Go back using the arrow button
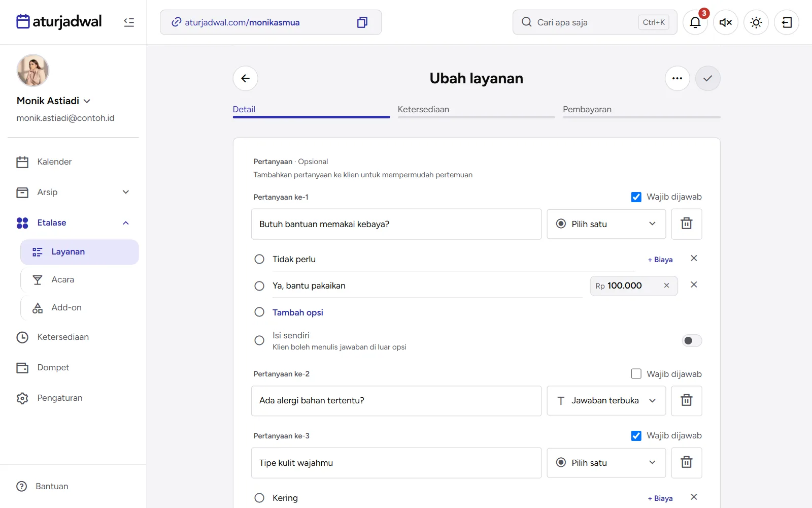The image size is (812, 508). click(246, 78)
